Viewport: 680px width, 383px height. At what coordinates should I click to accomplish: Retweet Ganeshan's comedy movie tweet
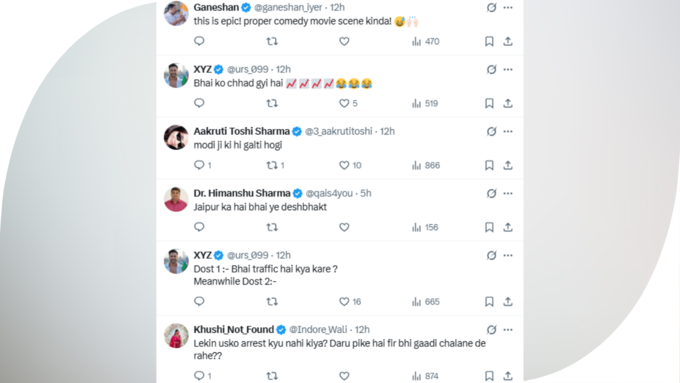[x=272, y=41]
